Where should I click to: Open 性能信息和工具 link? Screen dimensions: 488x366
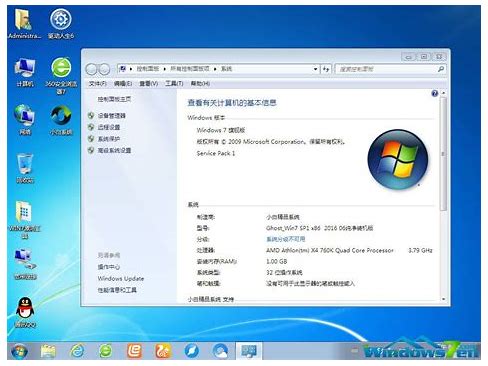tap(117, 290)
